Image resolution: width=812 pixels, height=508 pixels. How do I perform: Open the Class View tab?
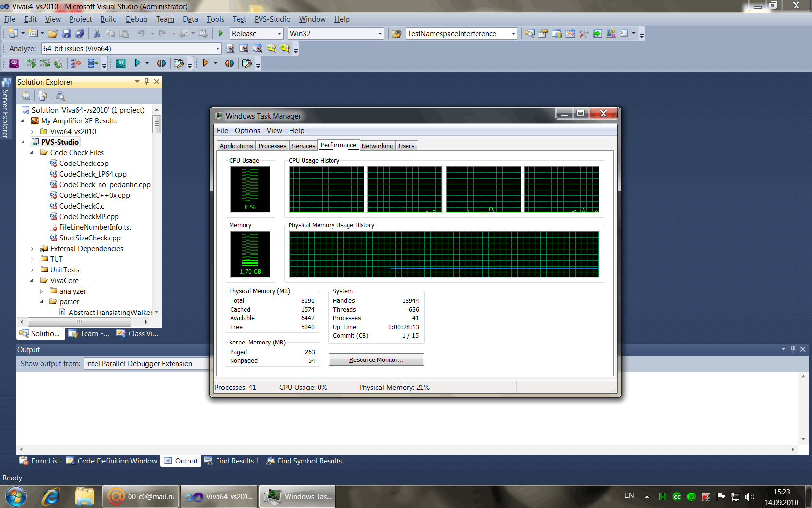[x=137, y=333]
